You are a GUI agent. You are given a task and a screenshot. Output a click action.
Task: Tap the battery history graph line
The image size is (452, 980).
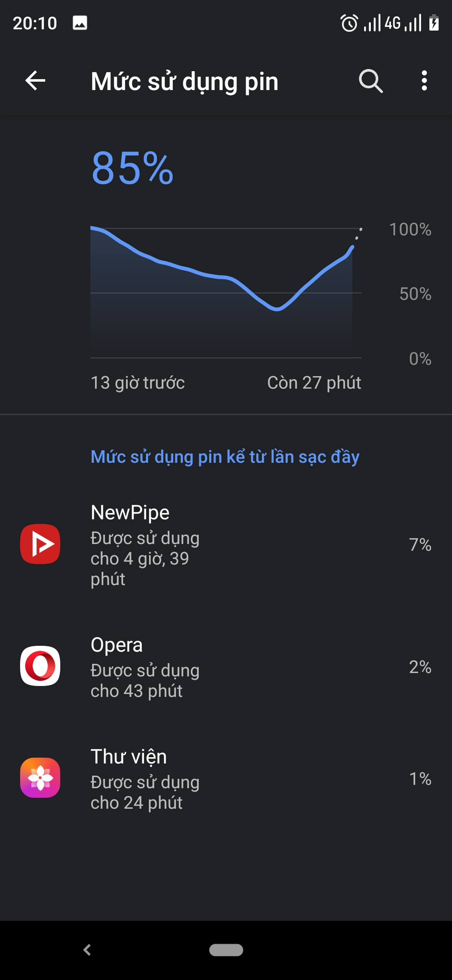(226, 277)
